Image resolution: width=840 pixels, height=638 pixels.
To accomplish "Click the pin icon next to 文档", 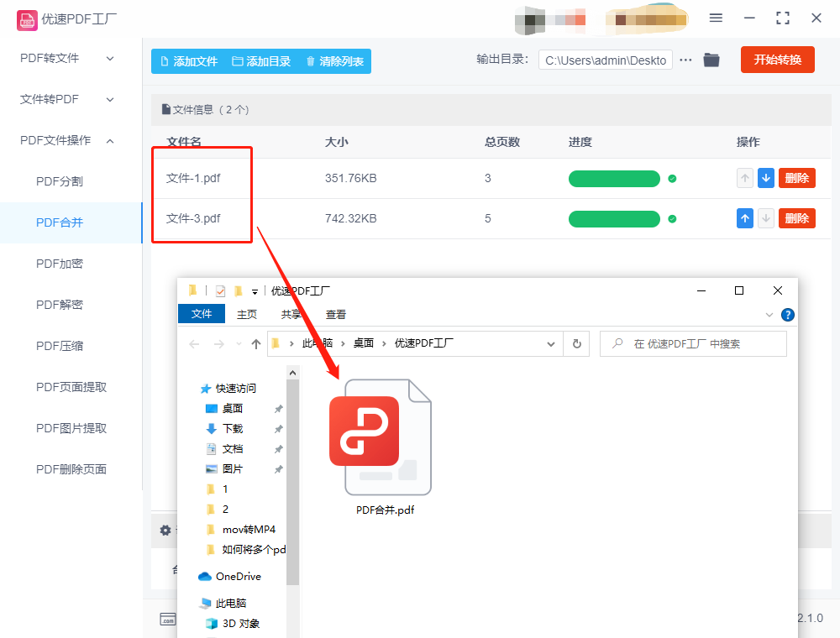I will (279, 449).
